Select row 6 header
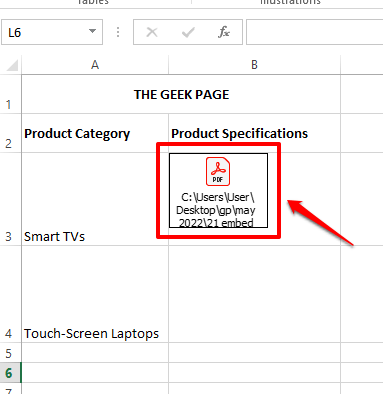Screen dimensions: 383x394 (x=10, y=373)
